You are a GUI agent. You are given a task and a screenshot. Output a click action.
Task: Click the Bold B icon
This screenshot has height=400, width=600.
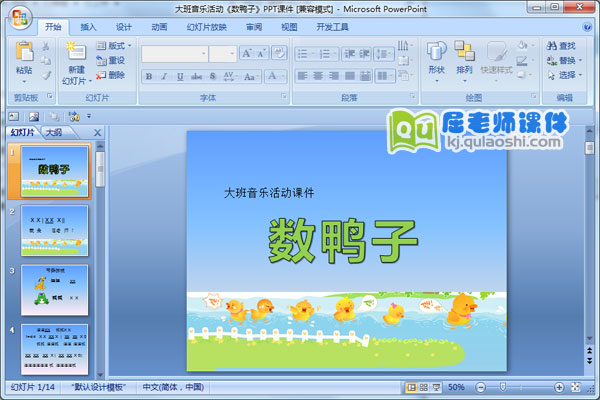tap(149, 76)
